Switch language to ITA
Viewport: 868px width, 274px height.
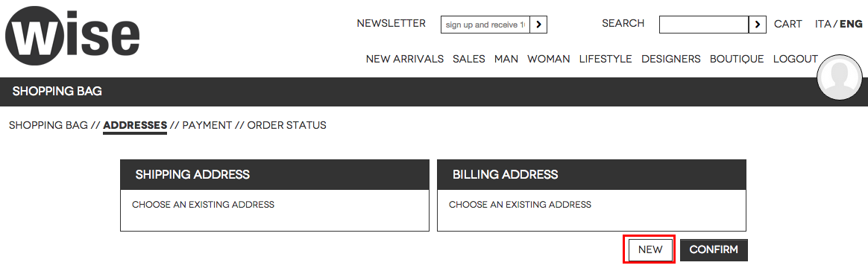pos(823,25)
